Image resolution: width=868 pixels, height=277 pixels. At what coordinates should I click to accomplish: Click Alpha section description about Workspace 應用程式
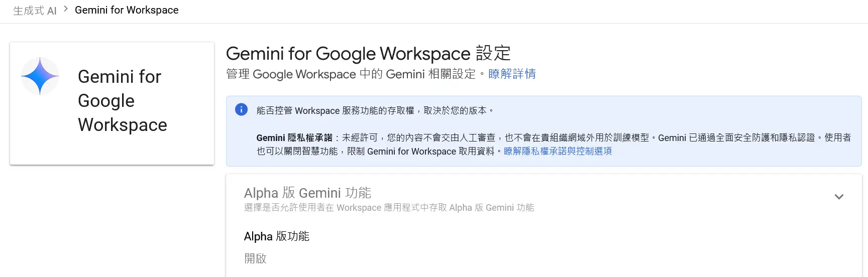click(x=389, y=208)
